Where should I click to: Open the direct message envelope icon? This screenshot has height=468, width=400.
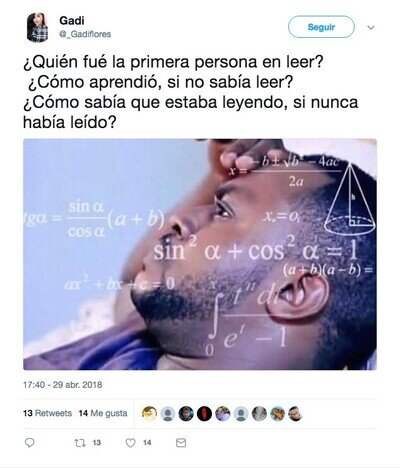click(181, 443)
